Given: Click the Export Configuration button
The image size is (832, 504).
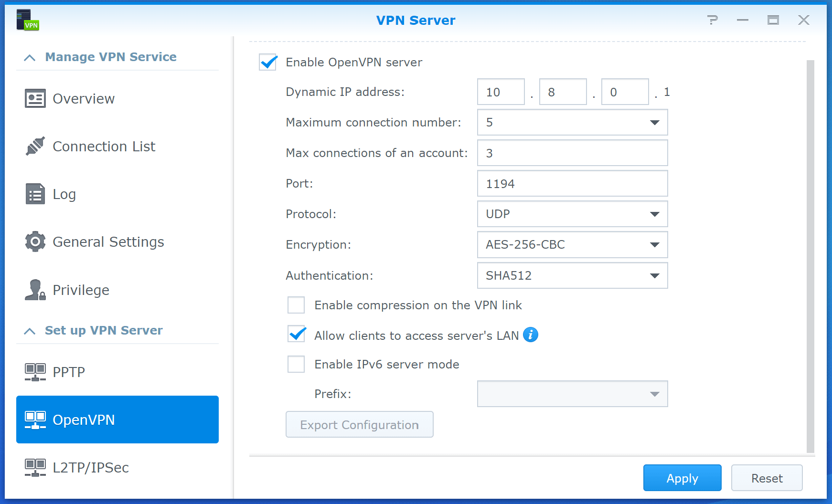Looking at the screenshot, I should (x=359, y=424).
